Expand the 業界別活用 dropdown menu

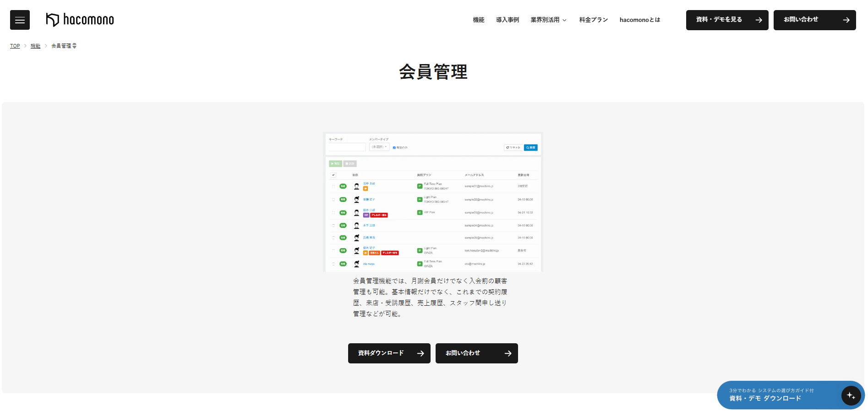[548, 20]
